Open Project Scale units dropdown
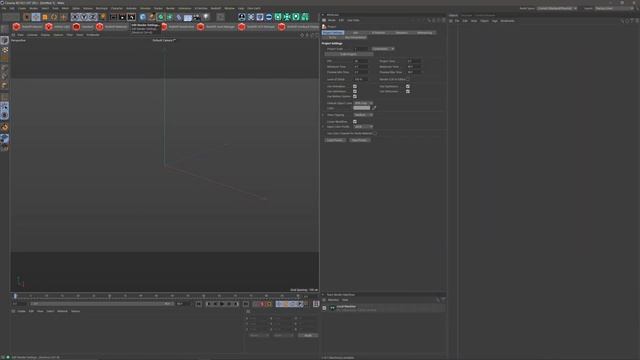The height and width of the screenshot is (360, 640). [x=383, y=49]
